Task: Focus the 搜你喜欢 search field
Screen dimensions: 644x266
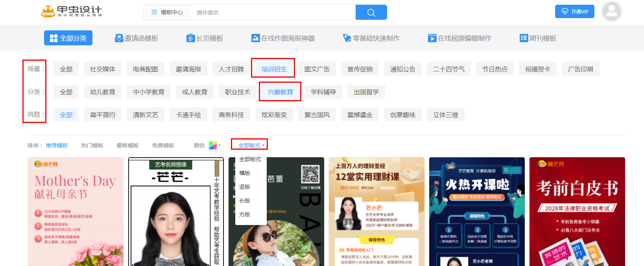Action: point(273,12)
